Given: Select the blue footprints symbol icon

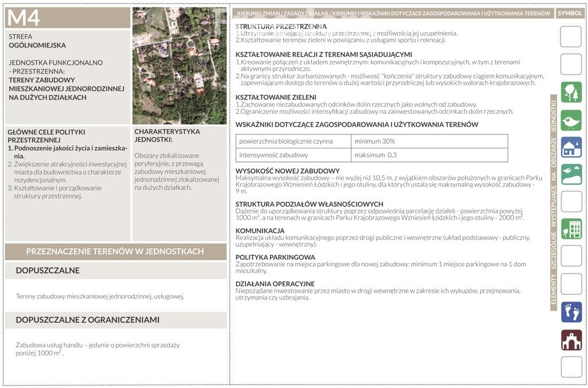Looking at the screenshot, I should (571, 312).
